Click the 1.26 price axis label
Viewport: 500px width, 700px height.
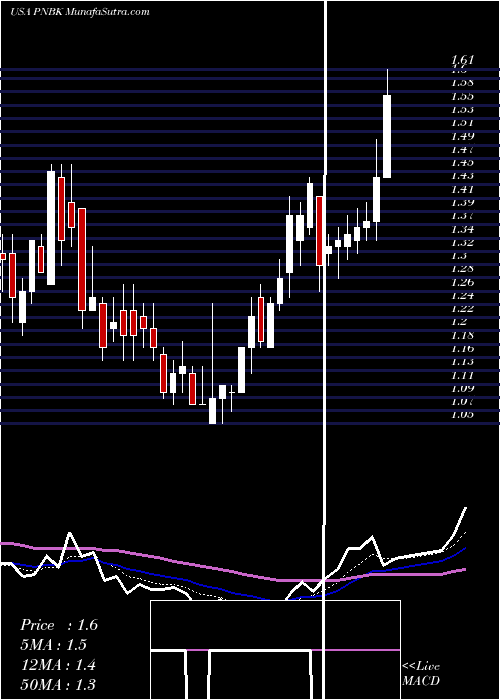pyautogui.click(x=462, y=282)
